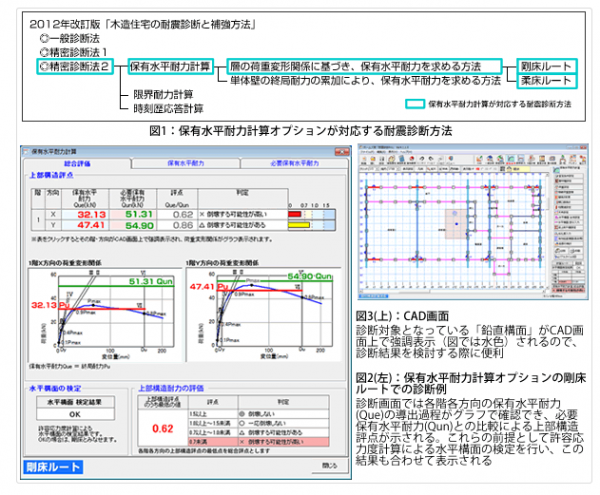Switch to the 総合評価 tab
This screenshot has width=600, height=495.
pos(77,164)
